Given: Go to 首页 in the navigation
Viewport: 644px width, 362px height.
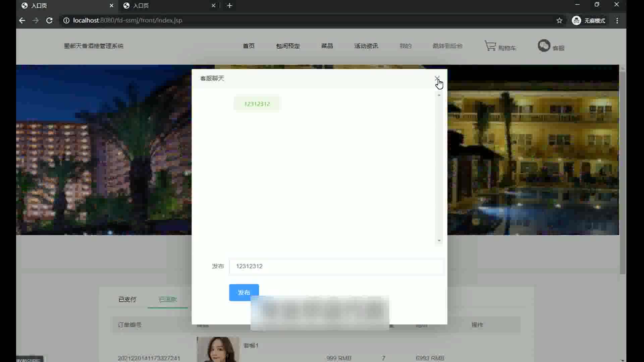Looking at the screenshot, I should click(x=249, y=46).
